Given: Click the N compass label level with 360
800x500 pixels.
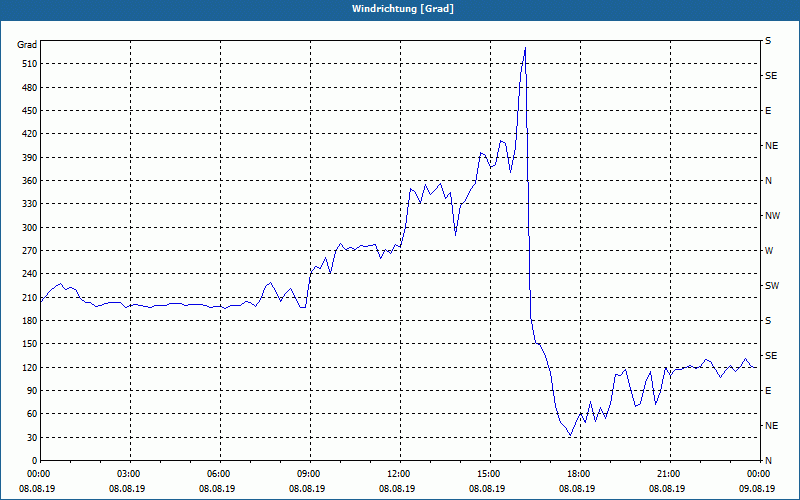Looking at the screenshot, I should coord(768,181).
